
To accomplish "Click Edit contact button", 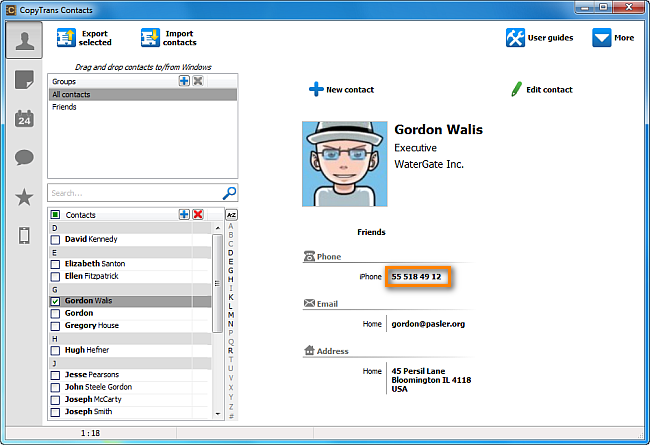I will coord(542,90).
